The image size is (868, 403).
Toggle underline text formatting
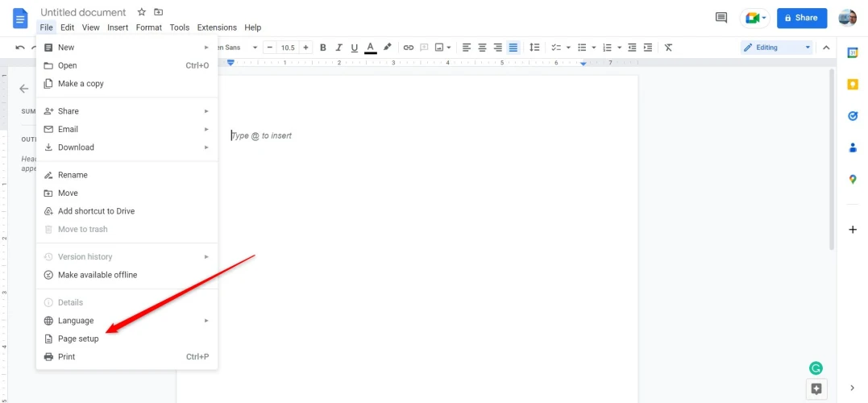click(x=354, y=48)
